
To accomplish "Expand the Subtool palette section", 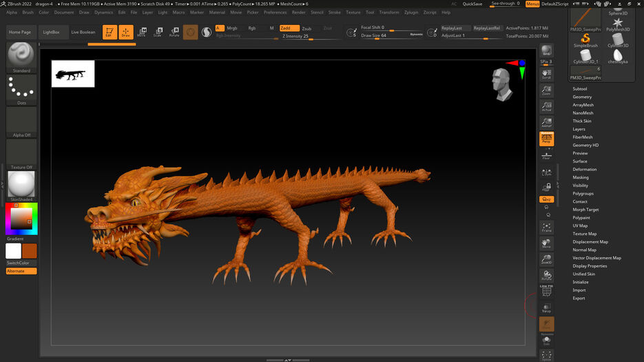I will pyautogui.click(x=579, y=89).
